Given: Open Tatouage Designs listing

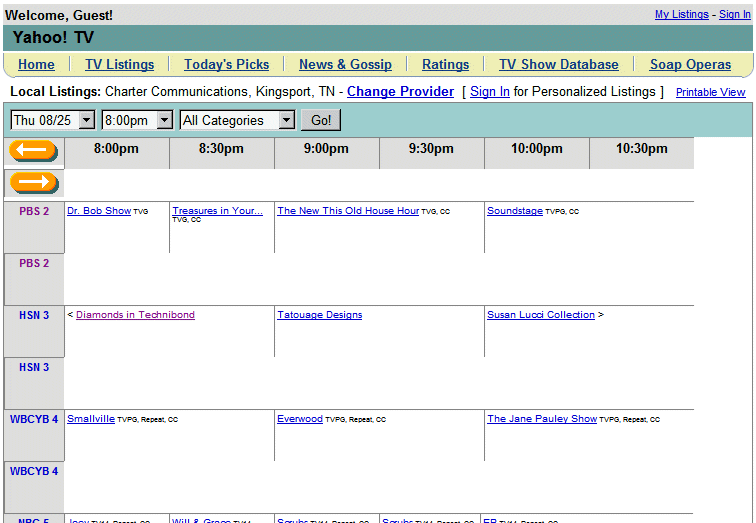Looking at the screenshot, I should 320,315.
